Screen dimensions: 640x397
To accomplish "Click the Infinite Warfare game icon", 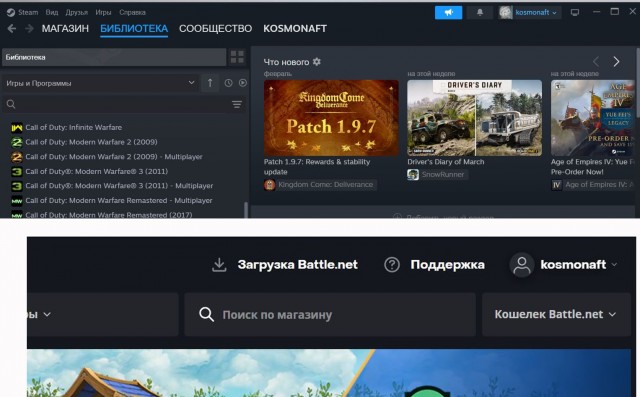I will point(17,128).
